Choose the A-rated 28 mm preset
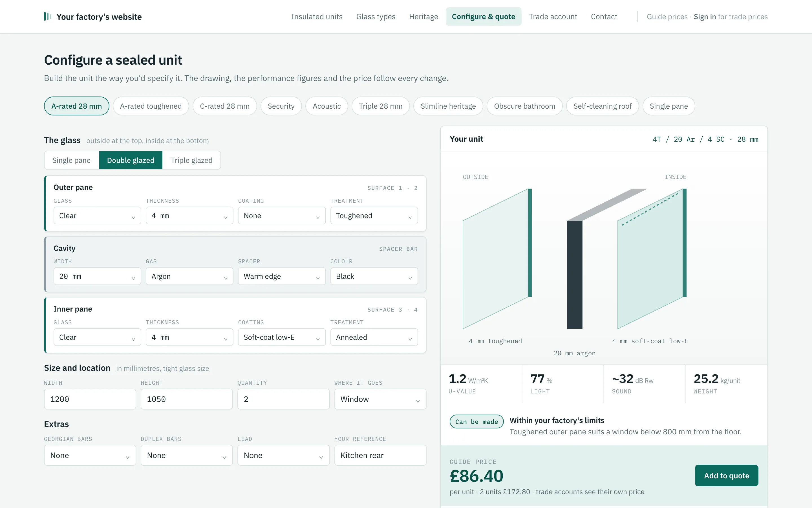The height and width of the screenshot is (508, 812). [76, 106]
